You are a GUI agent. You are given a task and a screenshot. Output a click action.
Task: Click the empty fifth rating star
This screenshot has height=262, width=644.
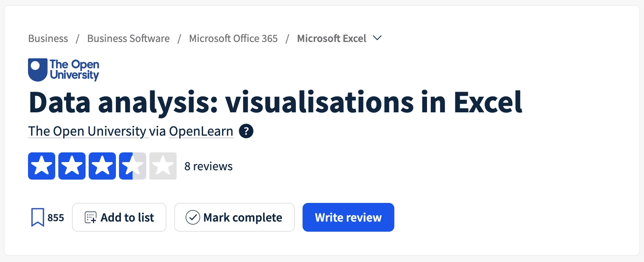(x=163, y=166)
